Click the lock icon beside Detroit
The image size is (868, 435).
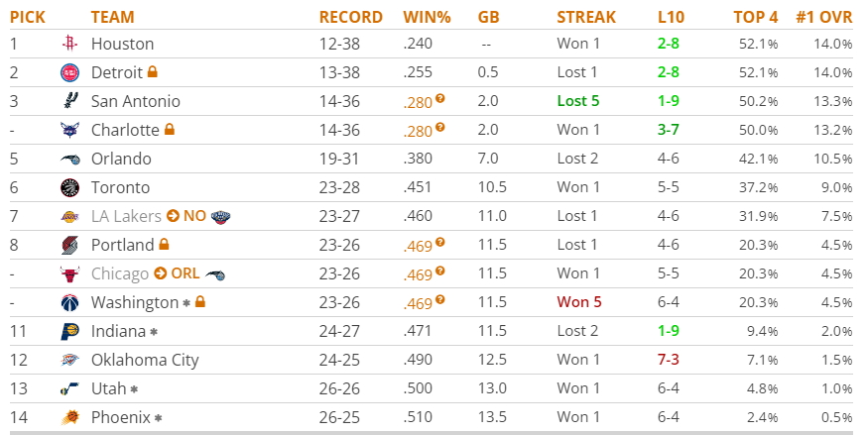[x=152, y=71]
